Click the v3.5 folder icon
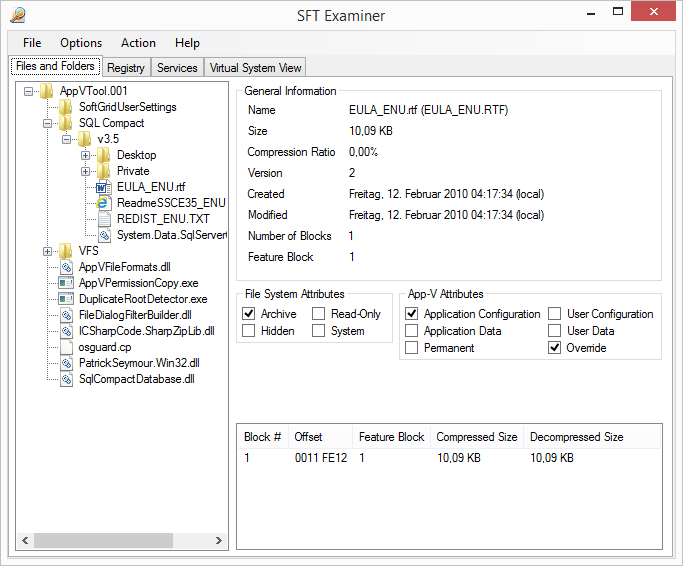 tap(85, 139)
